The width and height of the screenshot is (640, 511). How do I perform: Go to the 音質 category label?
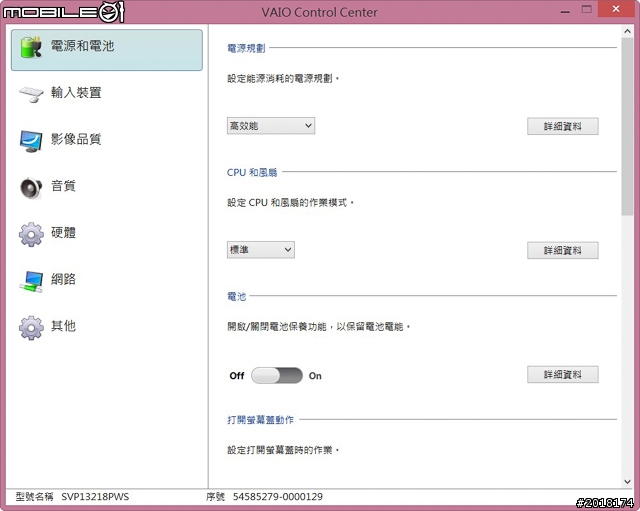point(63,186)
